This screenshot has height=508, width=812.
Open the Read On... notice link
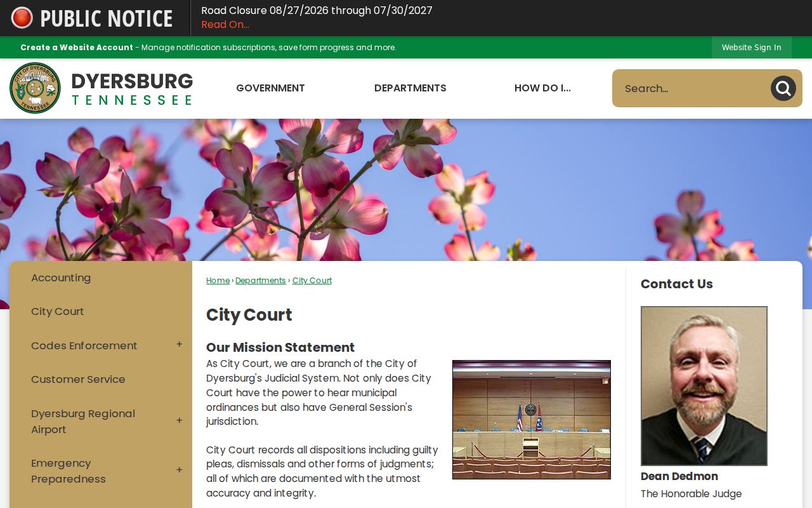[x=225, y=25]
